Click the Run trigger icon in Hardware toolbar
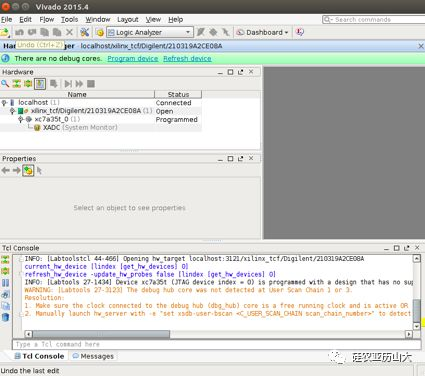 click(68, 84)
